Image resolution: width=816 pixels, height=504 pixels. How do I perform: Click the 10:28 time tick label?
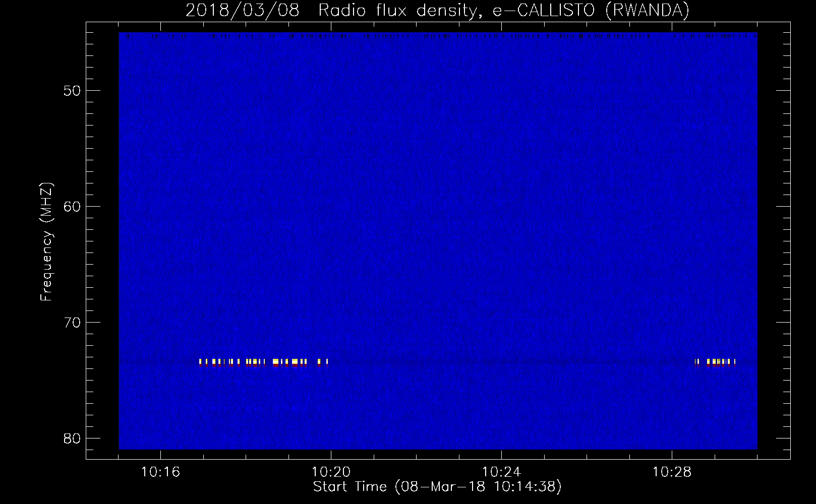pos(672,472)
